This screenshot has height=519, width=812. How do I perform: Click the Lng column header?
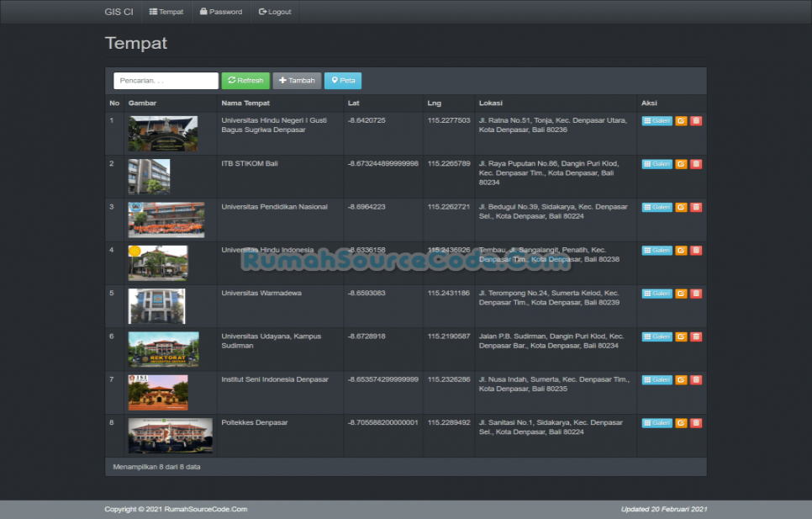click(434, 103)
